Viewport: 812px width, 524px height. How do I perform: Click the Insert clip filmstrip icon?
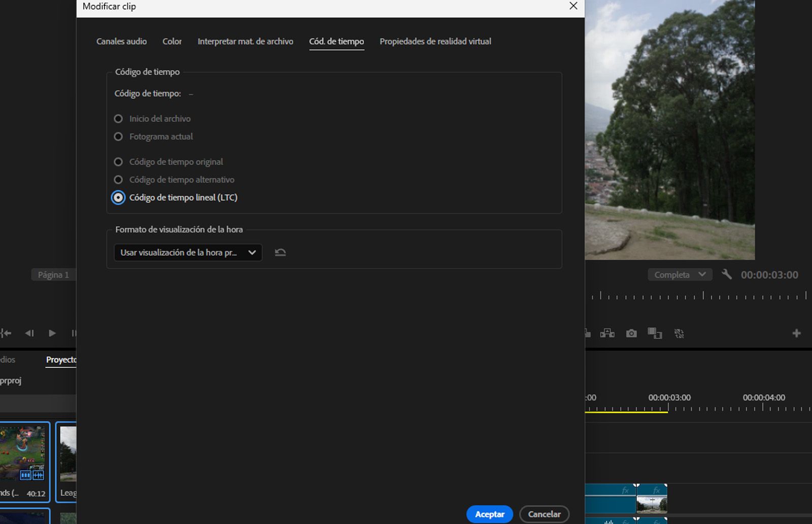[607, 333]
